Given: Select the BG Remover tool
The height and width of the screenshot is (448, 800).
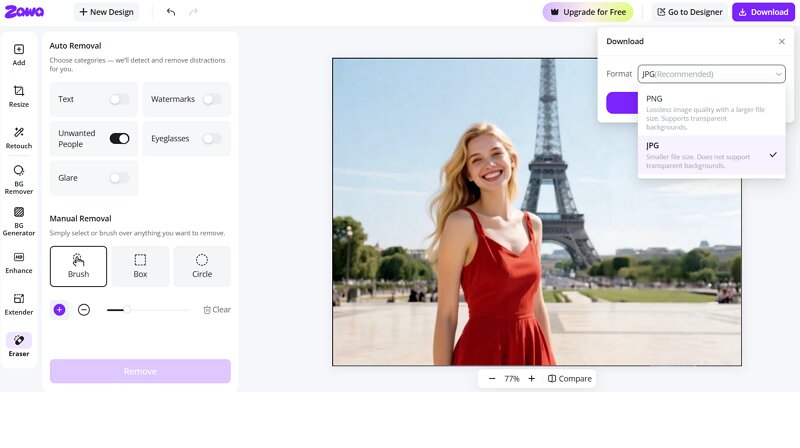Looking at the screenshot, I should pos(19,179).
